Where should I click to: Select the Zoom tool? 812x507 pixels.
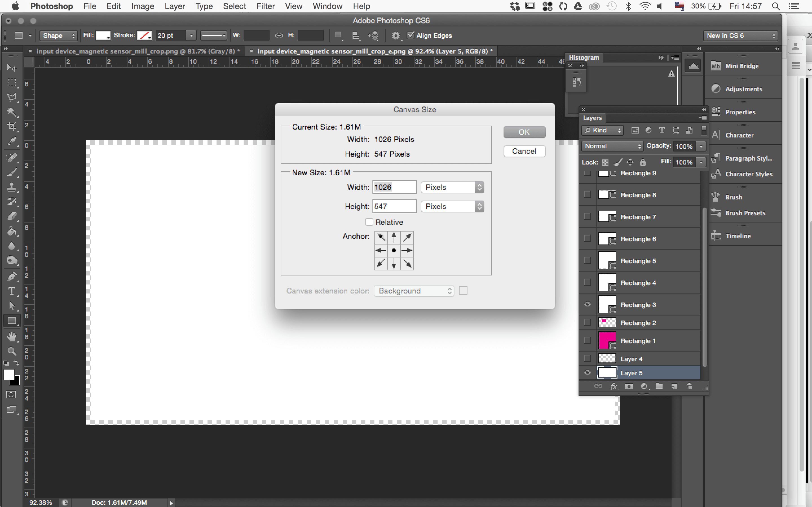pyautogui.click(x=12, y=351)
